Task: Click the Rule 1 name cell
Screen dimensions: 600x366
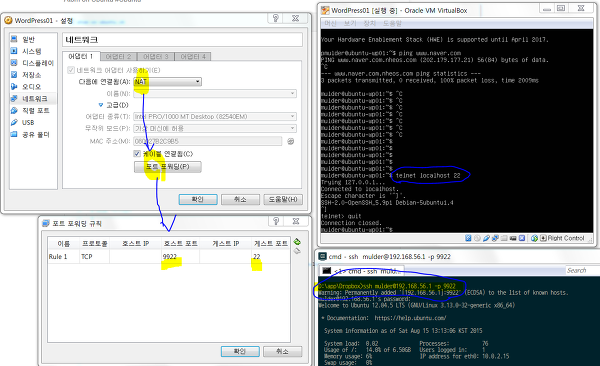Action: [63, 257]
